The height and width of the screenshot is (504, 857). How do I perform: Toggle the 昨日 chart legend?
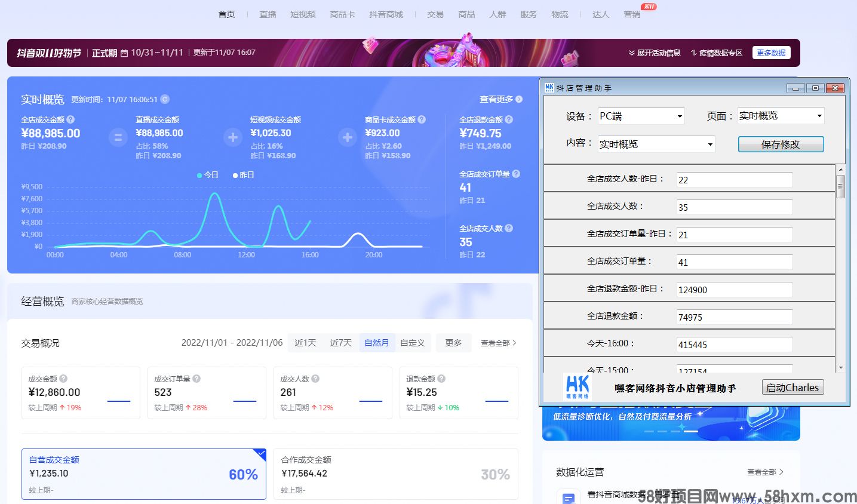244,175
